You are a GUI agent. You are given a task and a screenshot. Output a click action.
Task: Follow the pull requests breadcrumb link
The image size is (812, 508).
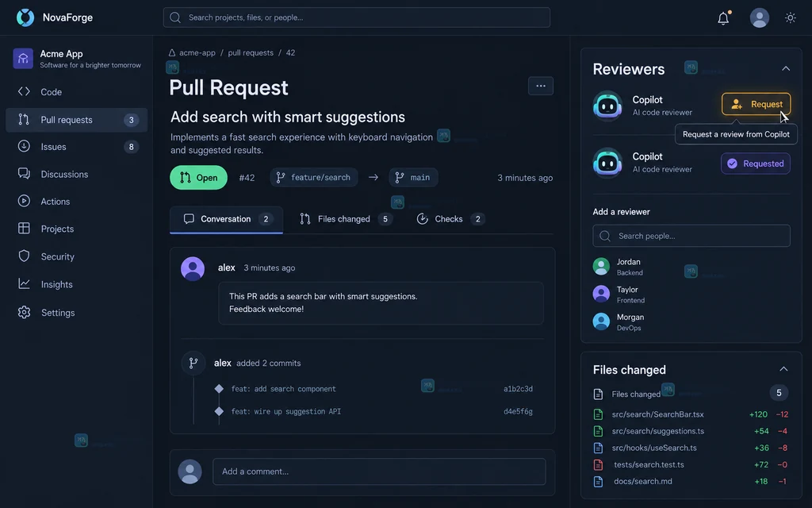(x=251, y=53)
